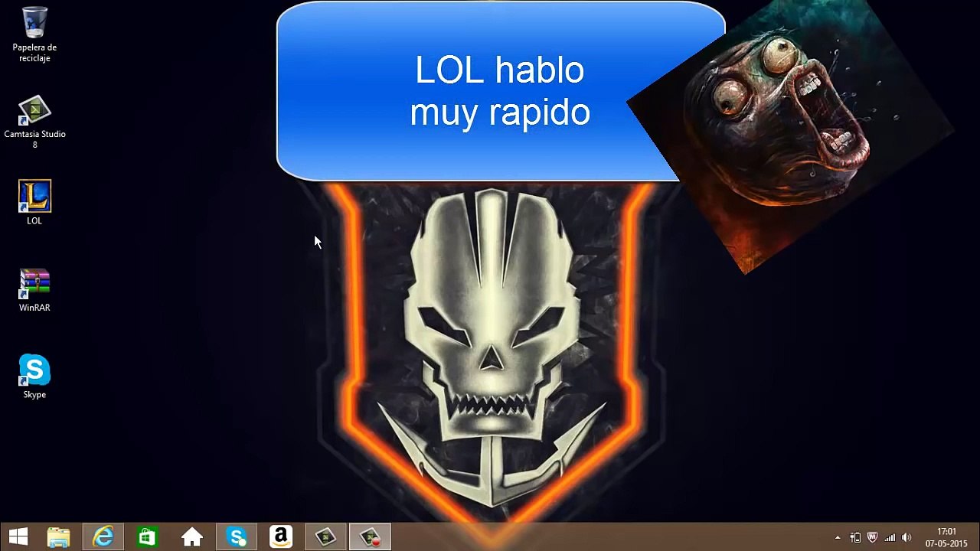Open the battery power tray icon
This screenshot has width=980, height=551.
(855, 538)
